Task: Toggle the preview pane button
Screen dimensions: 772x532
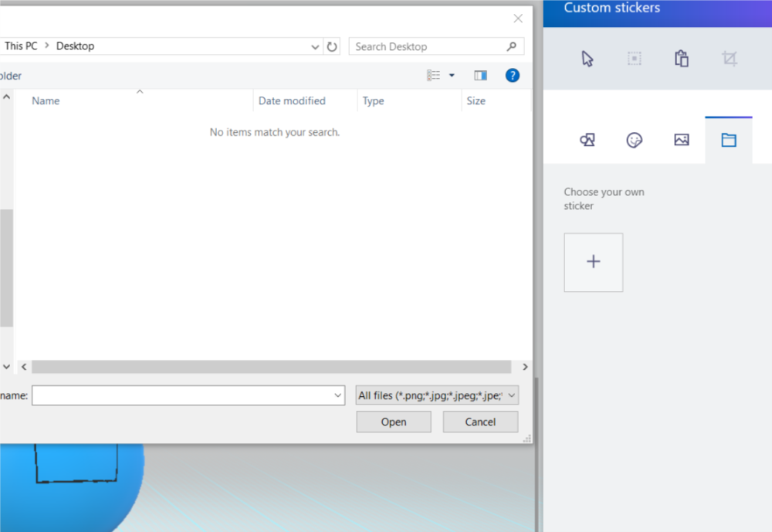Action: pyautogui.click(x=480, y=76)
